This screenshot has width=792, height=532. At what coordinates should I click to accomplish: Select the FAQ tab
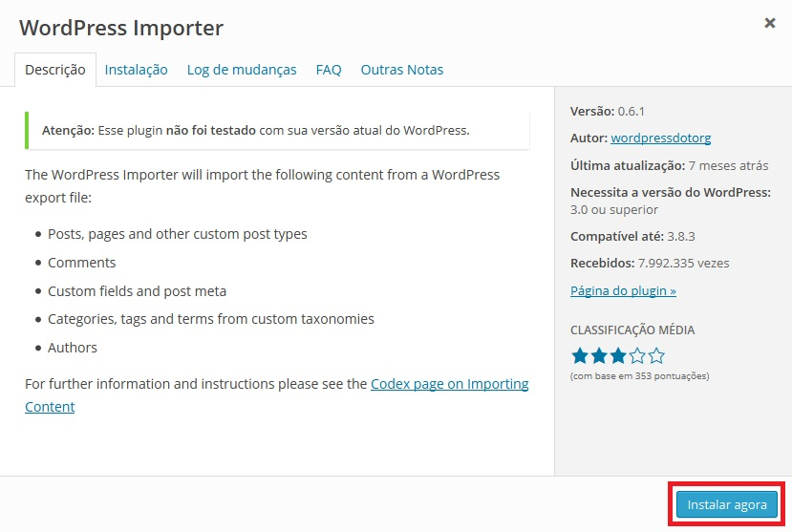coord(329,70)
